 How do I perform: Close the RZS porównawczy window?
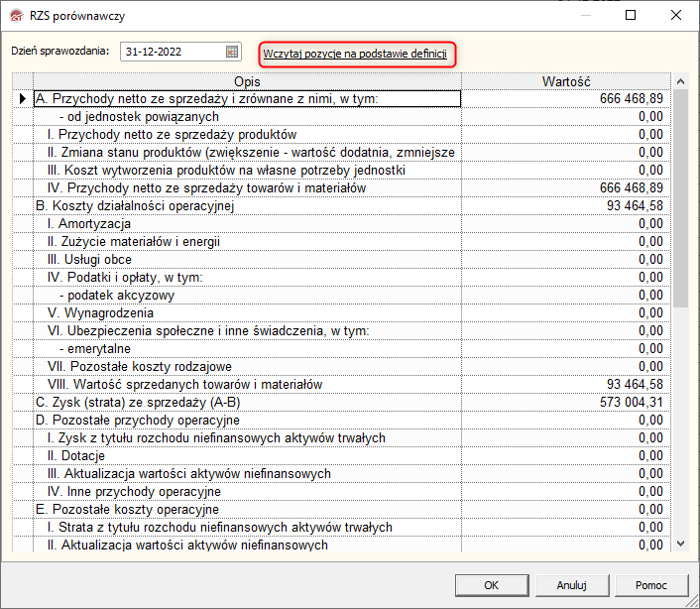coord(676,16)
